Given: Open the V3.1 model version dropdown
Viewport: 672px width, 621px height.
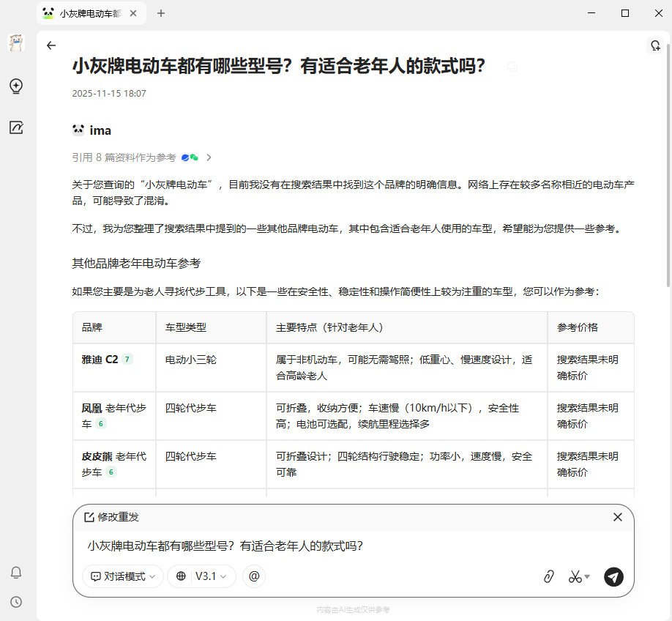Looking at the screenshot, I should point(210,576).
